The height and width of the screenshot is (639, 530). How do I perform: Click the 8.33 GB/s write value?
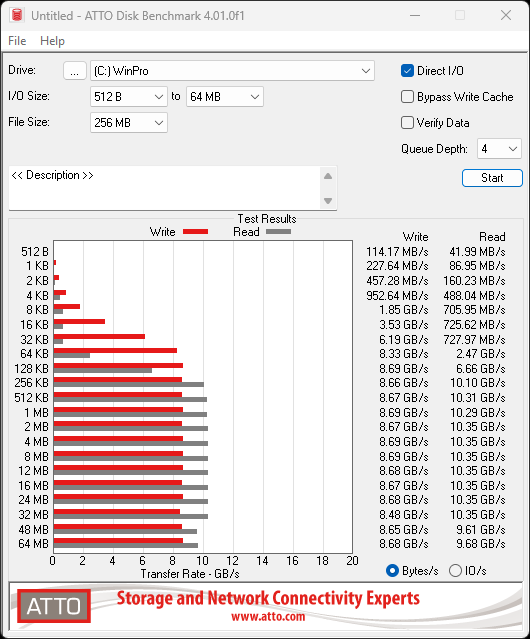[x=404, y=354]
